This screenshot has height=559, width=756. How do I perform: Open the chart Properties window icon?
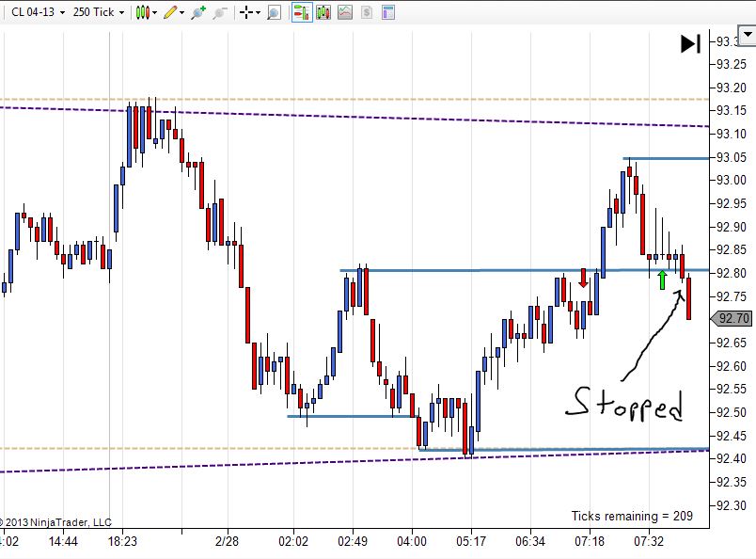tap(388, 12)
